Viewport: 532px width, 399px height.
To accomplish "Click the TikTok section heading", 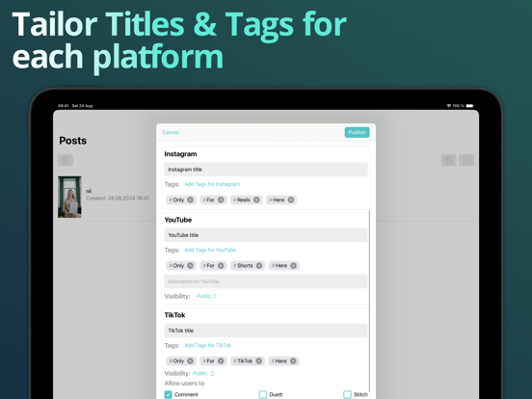I will 174,315.
